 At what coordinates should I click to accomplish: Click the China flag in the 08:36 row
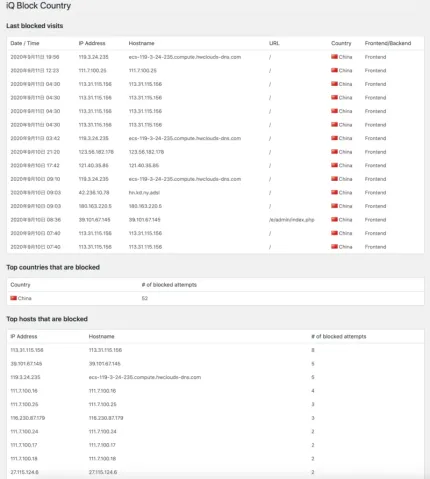[x=334, y=220]
